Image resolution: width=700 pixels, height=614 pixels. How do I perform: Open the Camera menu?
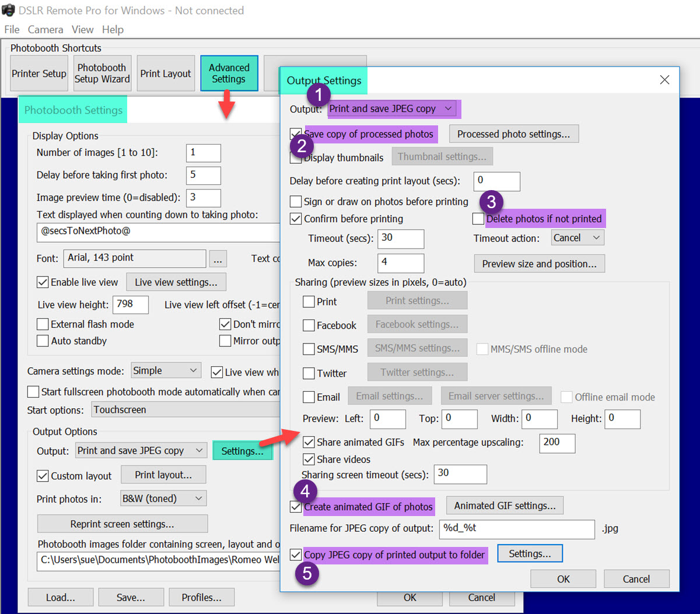(x=45, y=29)
